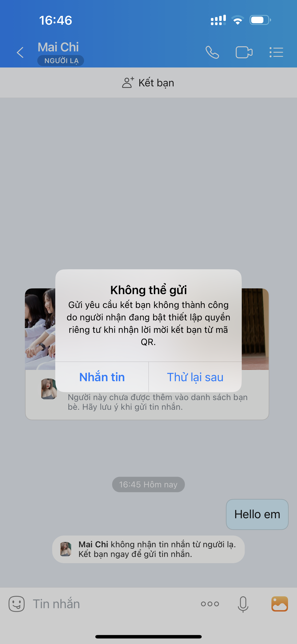The image size is (297, 644).
Task: Open the sticker emoji picker
Action: [x=17, y=604]
